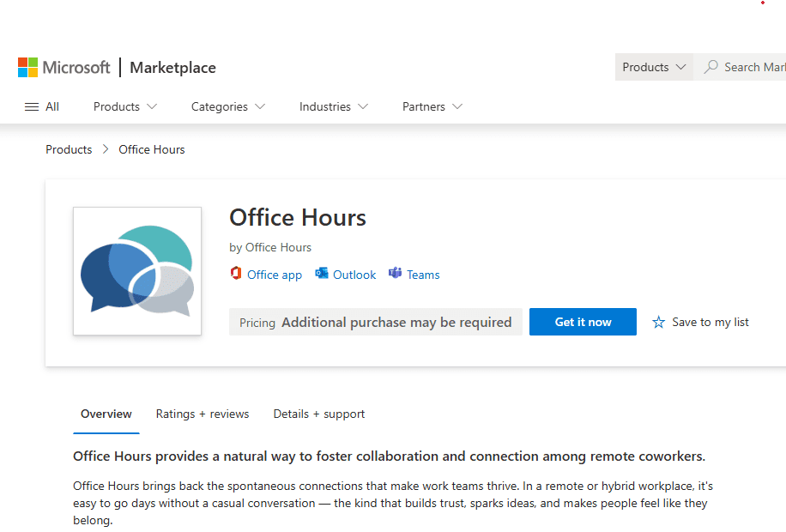
Task: Open the All hamburger menu
Action: pyautogui.click(x=42, y=106)
